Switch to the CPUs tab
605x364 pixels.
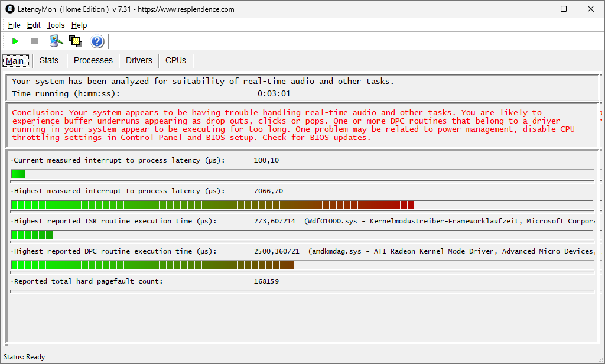[x=175, y=60]
